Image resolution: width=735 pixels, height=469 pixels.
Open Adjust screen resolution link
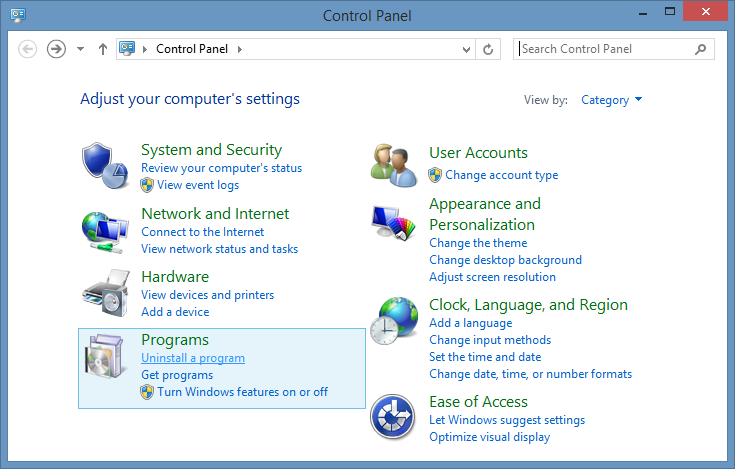492,277
